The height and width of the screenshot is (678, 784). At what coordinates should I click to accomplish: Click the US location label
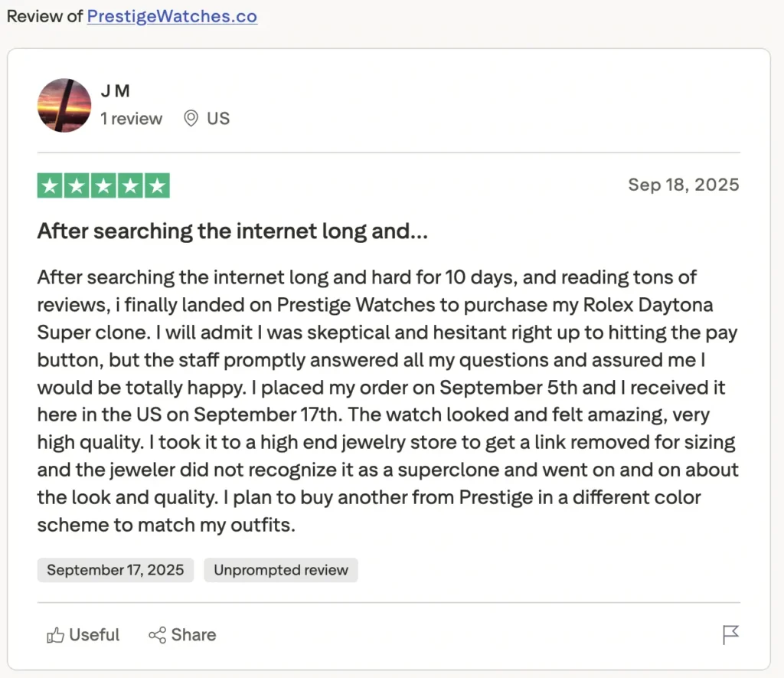[x=219, y=118]
